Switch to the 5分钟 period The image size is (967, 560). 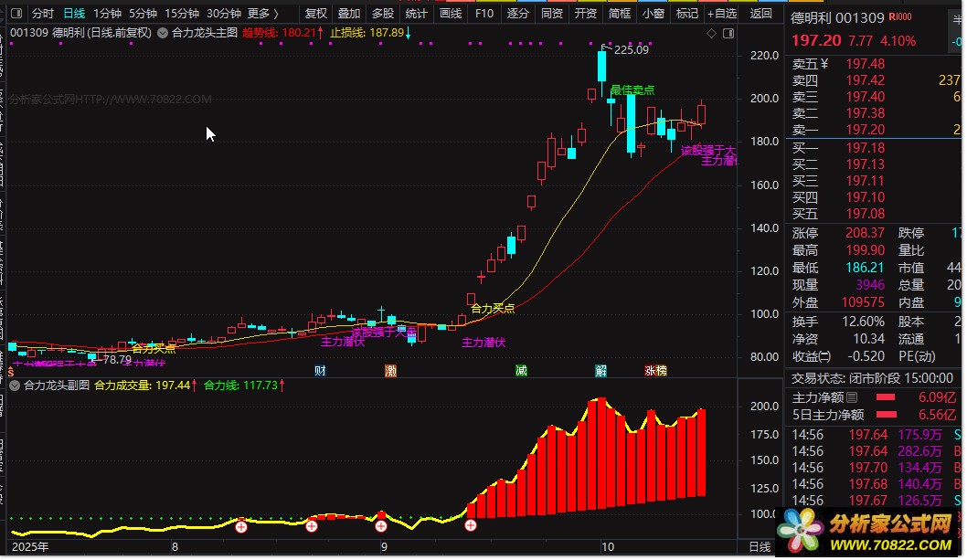tap(143, 13)
